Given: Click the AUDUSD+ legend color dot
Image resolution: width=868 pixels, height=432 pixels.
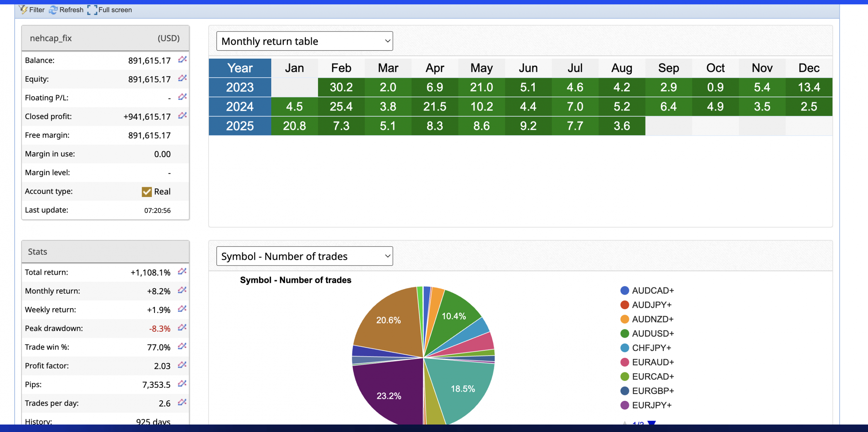Looking at the screenshot, I should [x=625, y=334].
